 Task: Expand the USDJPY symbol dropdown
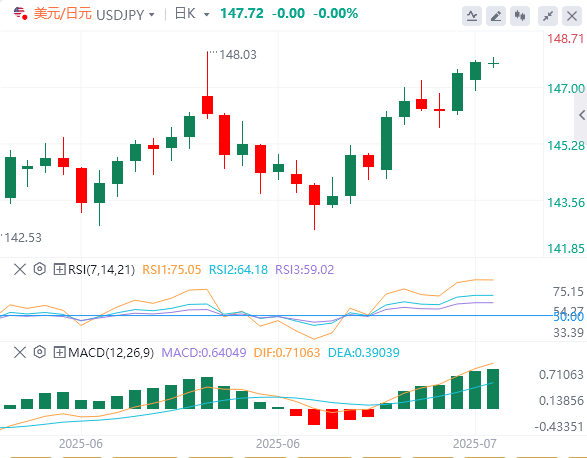[151, 15]
